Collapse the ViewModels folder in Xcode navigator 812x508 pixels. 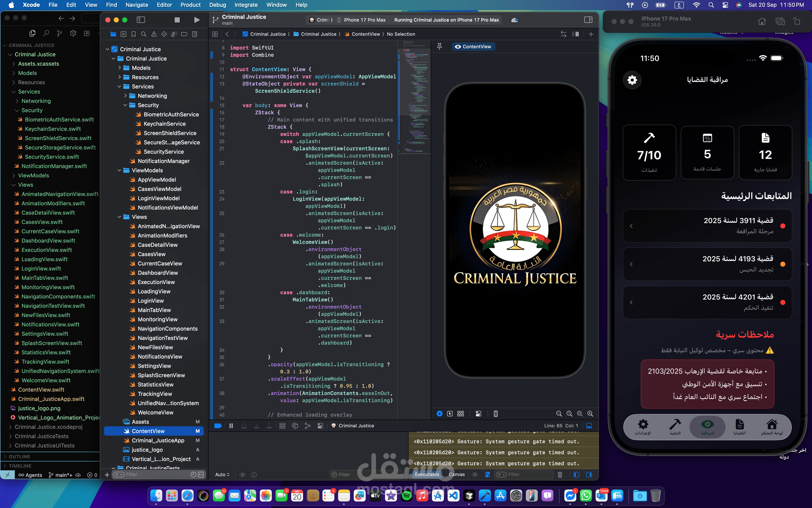click(119, 170)
